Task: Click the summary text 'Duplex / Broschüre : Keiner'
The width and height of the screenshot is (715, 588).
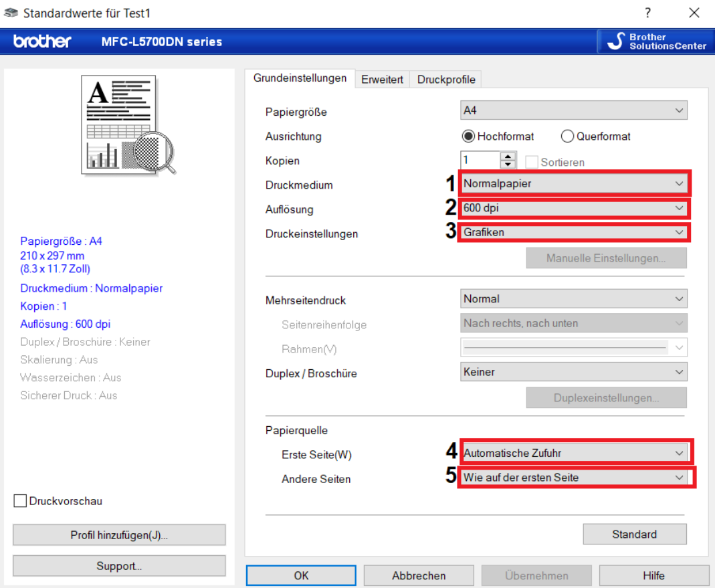Action: (85, 342)
